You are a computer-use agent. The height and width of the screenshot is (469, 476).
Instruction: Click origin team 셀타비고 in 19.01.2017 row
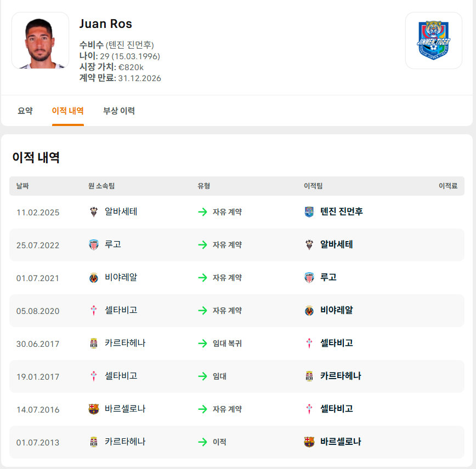tap(121, 376)
